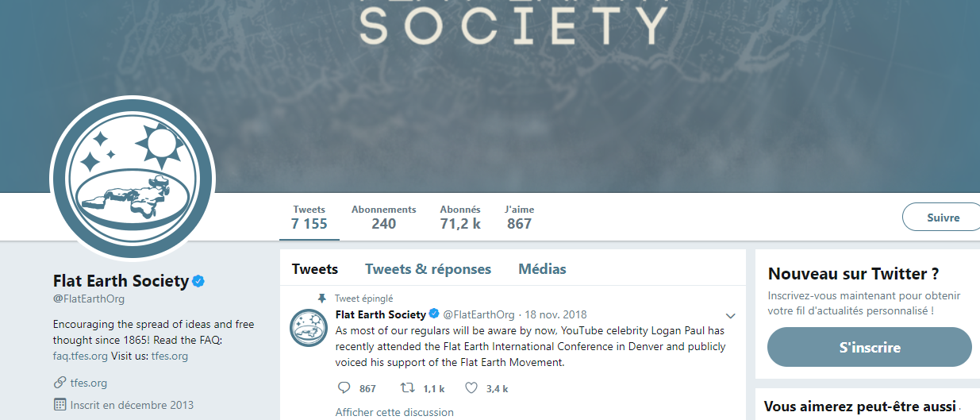Open the large Flat Earth profile picture
Viewport: 980px width, 420px height.
point(133,179)
